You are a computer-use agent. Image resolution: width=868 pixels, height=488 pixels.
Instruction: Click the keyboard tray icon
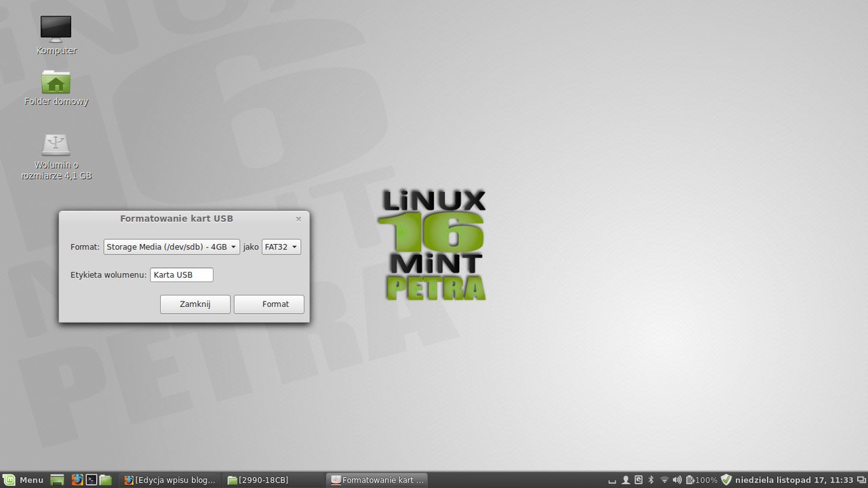coord(612,481)
